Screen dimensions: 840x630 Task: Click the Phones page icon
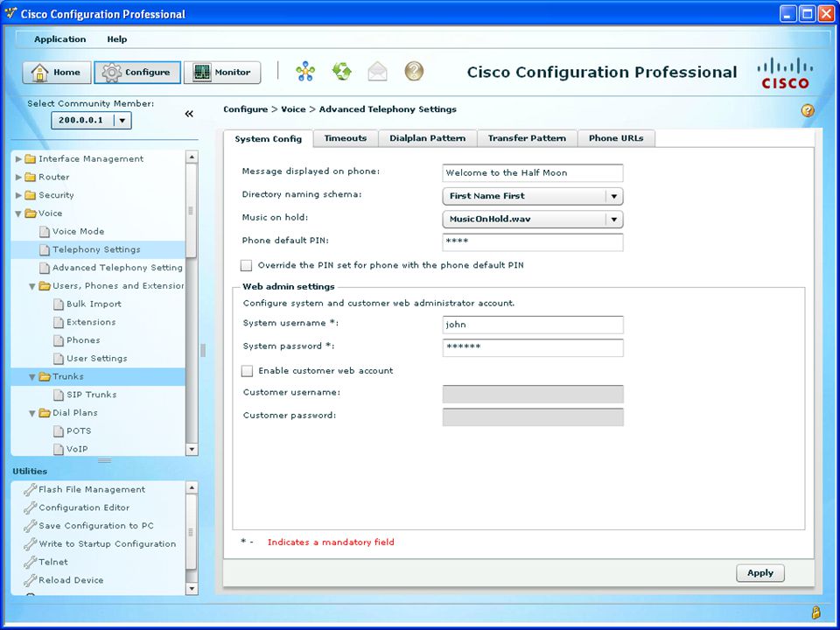click(x=59, y=340)
